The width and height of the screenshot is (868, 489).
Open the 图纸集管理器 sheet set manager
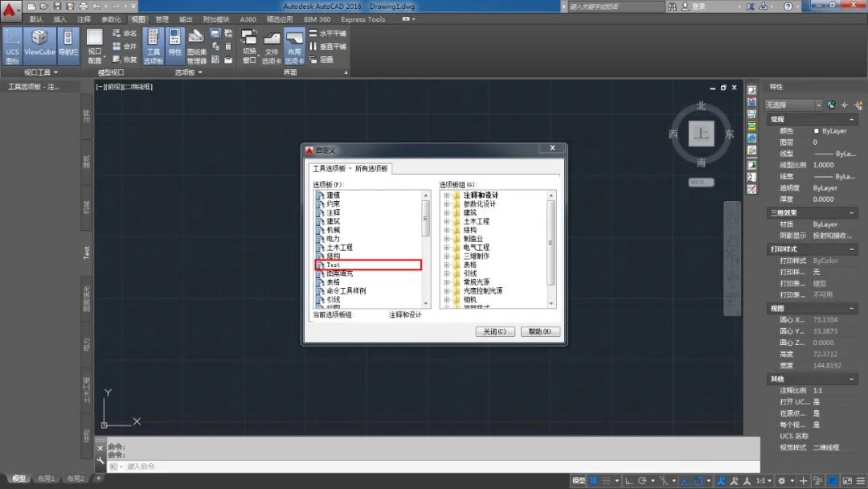point(197,46)
